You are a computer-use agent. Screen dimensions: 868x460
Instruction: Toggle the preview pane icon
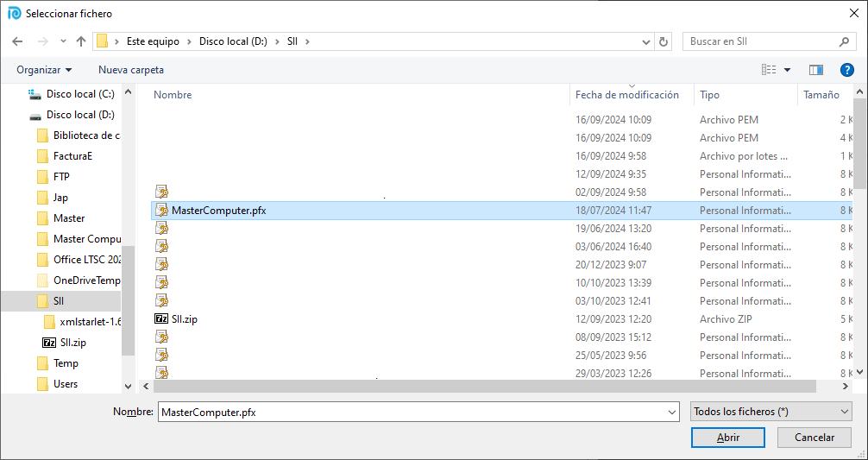(815, 70)
